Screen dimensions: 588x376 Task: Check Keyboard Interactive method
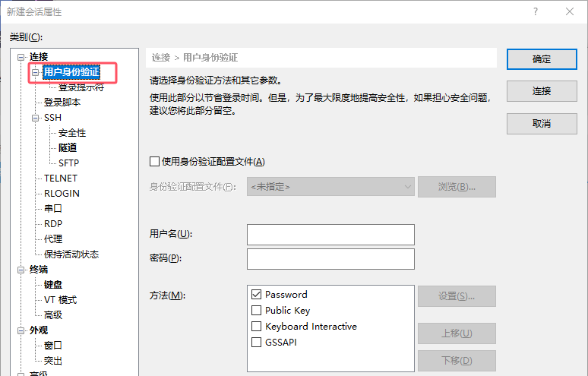coord(256,327)
